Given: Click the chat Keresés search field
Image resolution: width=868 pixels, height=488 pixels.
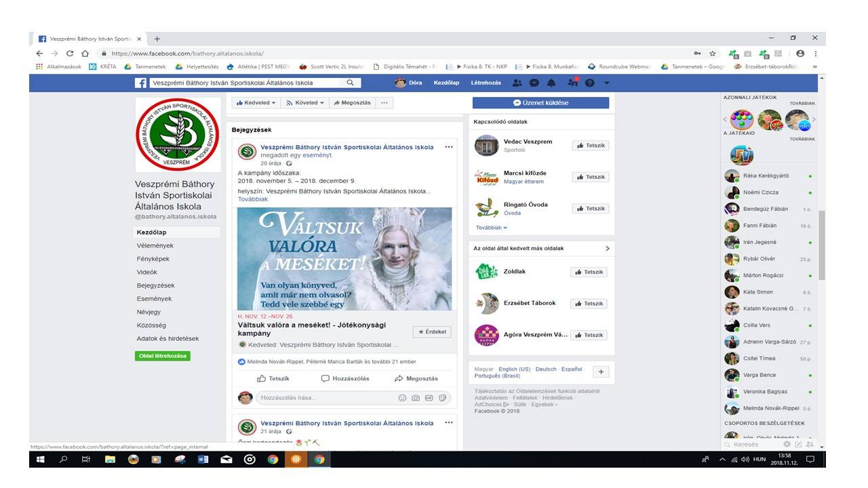Looking at the screenshot, I should click(x=753, y=445).
